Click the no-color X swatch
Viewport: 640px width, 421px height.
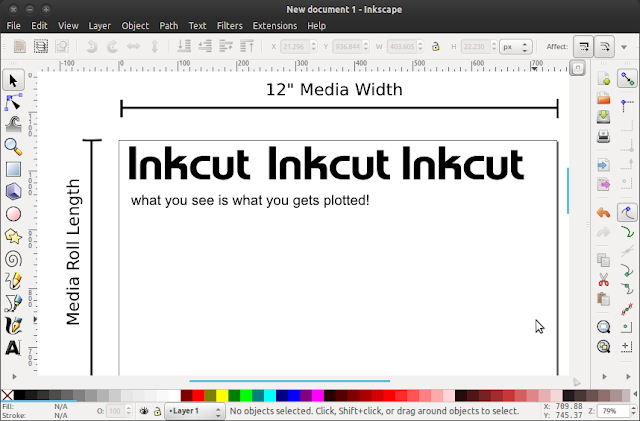[7, 395]
